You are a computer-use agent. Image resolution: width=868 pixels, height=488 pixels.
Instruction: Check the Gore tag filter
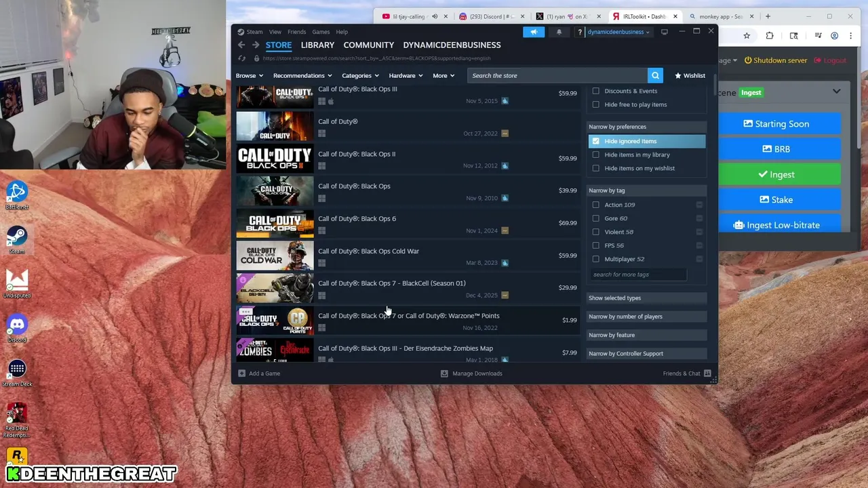pos(596,218)
